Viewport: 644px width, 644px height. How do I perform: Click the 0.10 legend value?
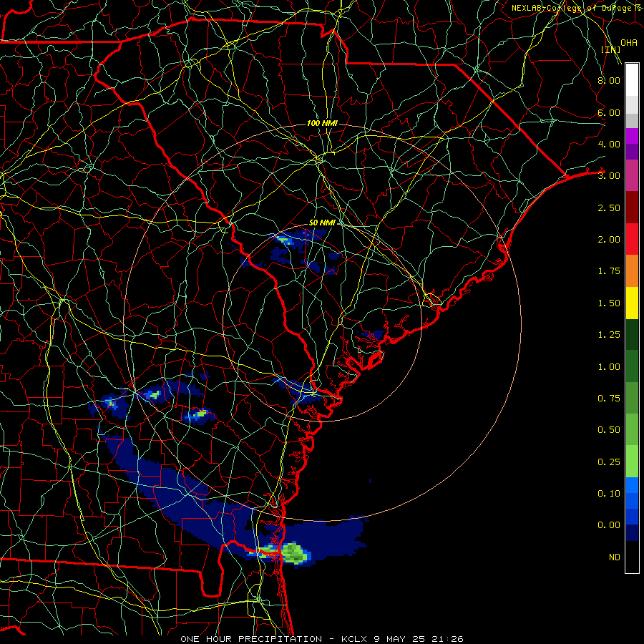(609, 494)
